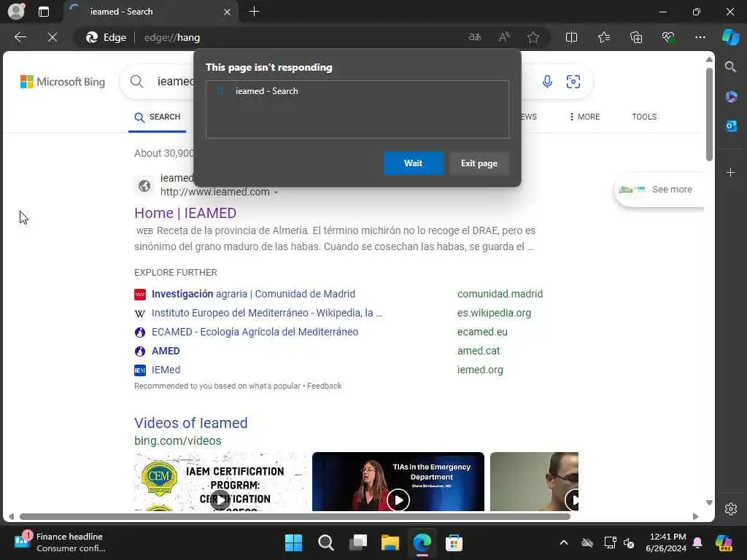
Task: Open File Explorer from taskbar
Action: [390, 542]
